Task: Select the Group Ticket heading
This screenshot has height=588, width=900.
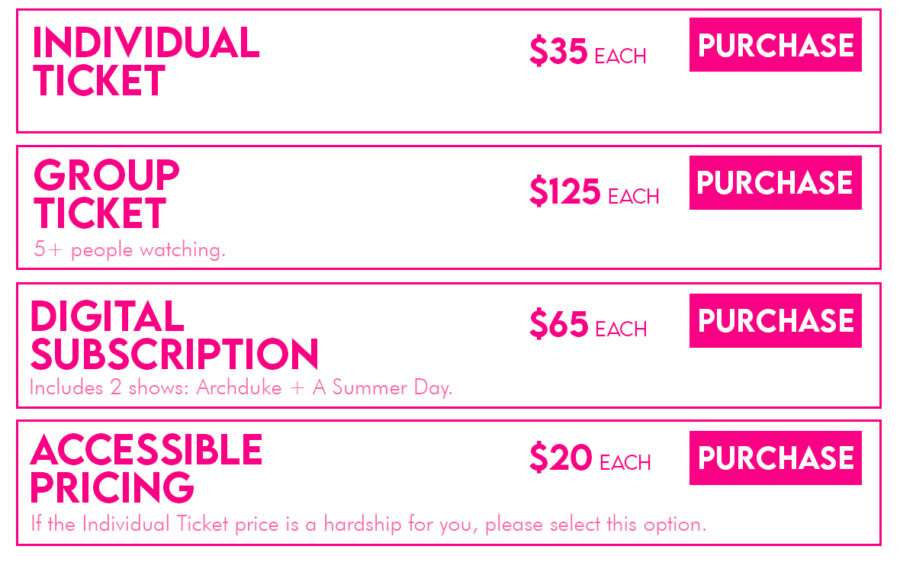Action: 107,194
